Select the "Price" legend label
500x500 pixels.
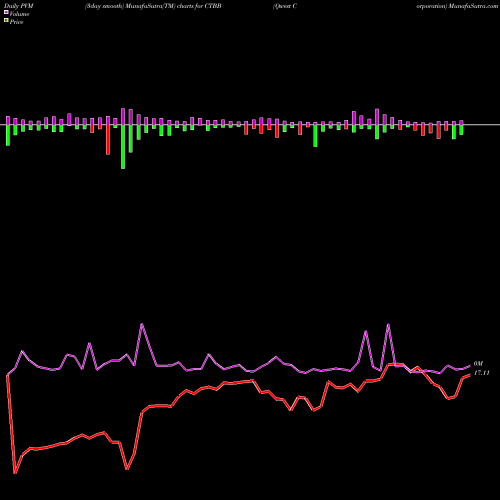(16, 22)
